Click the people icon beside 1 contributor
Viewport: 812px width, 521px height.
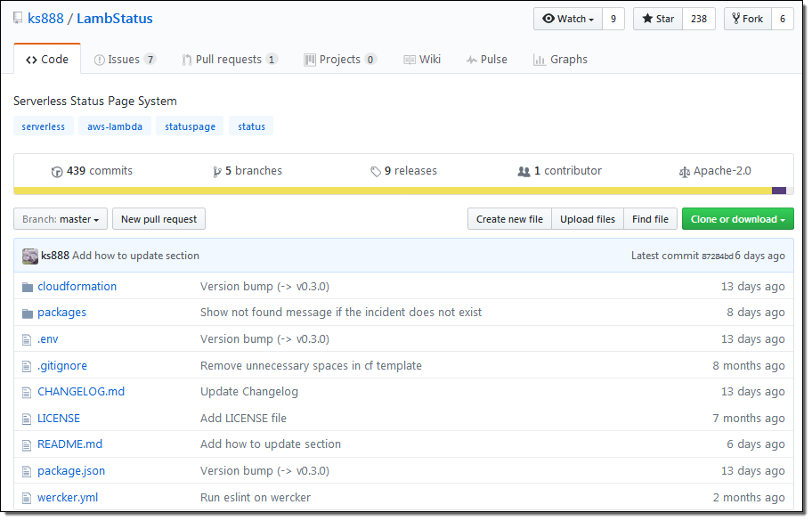(x=524, y=171)
